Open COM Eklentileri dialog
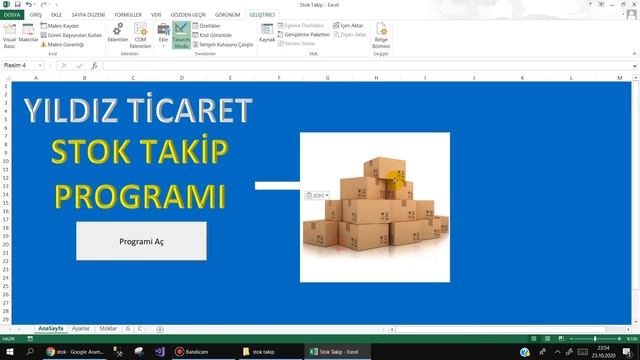Screen dimensions: 640x360 point(140,36)
